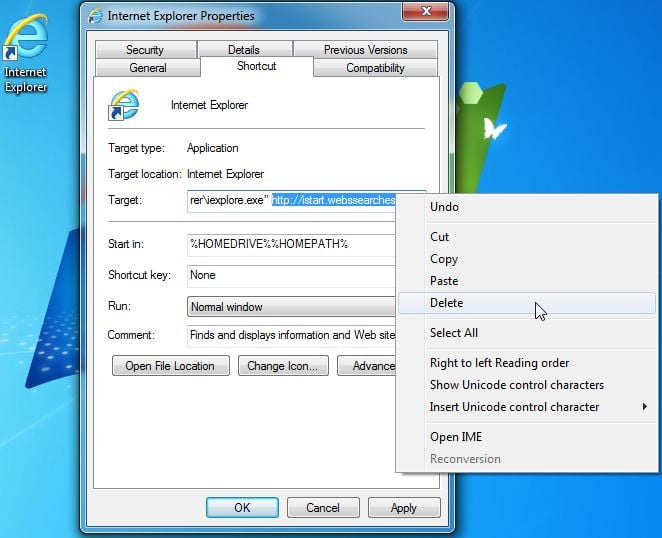Choose Show Unicode control characters

527,385
